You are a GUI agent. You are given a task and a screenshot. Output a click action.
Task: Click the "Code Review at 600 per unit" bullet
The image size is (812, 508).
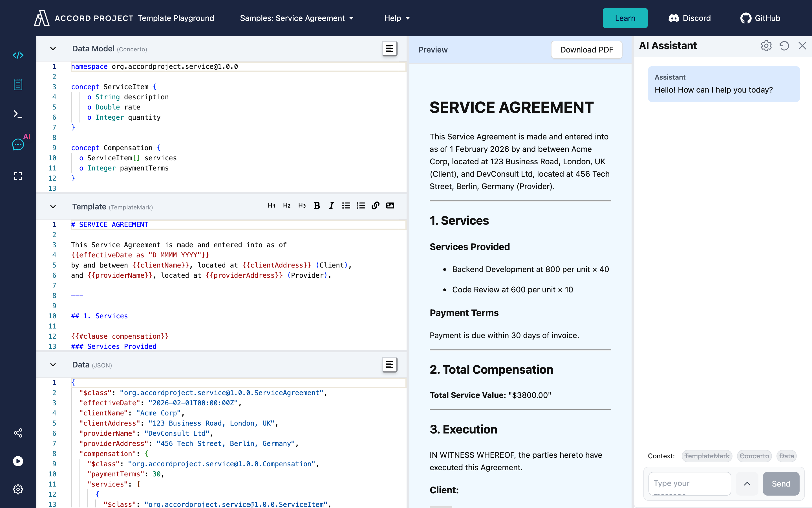[512, 290]
